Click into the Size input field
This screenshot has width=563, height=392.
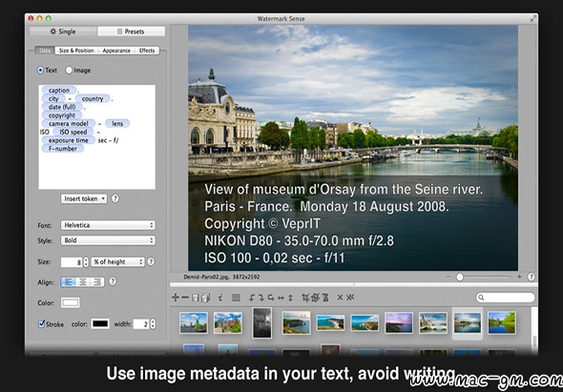[x=72, y=262]
